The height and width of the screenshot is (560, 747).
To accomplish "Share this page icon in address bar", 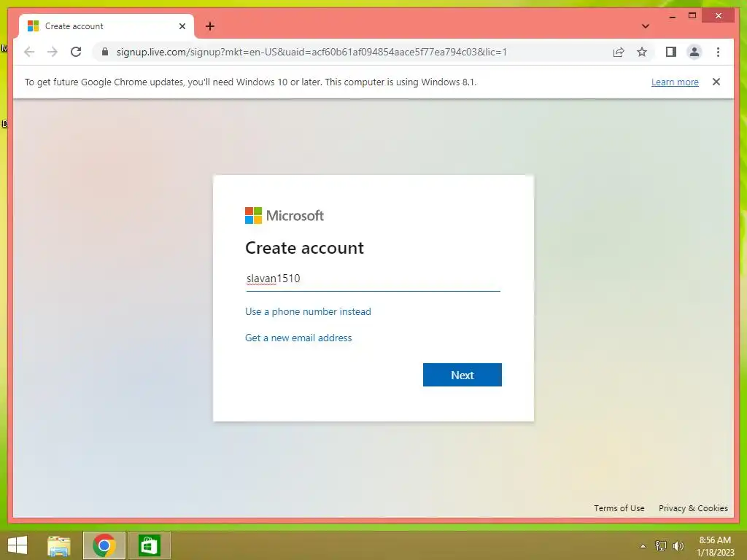I will [619, 52].
